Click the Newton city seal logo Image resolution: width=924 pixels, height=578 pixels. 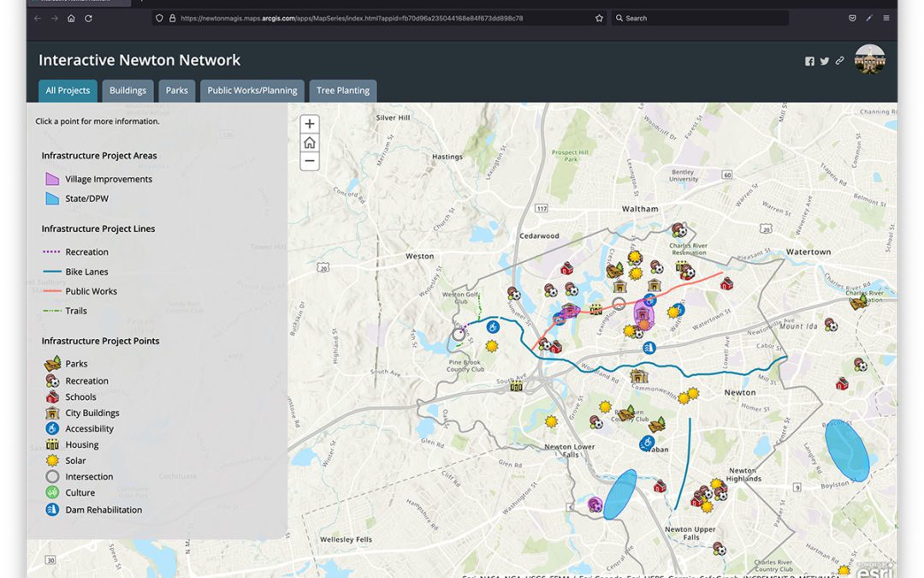[869, 60]
